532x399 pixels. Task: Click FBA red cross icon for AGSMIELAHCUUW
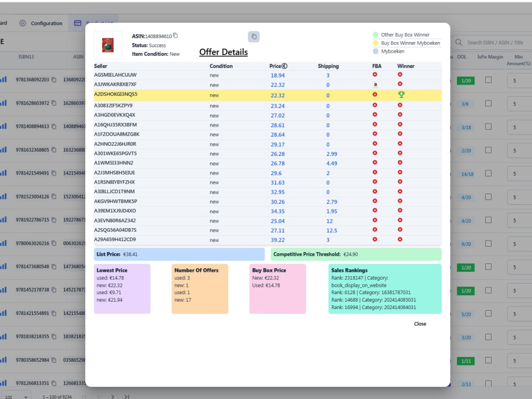click(375, 74)
